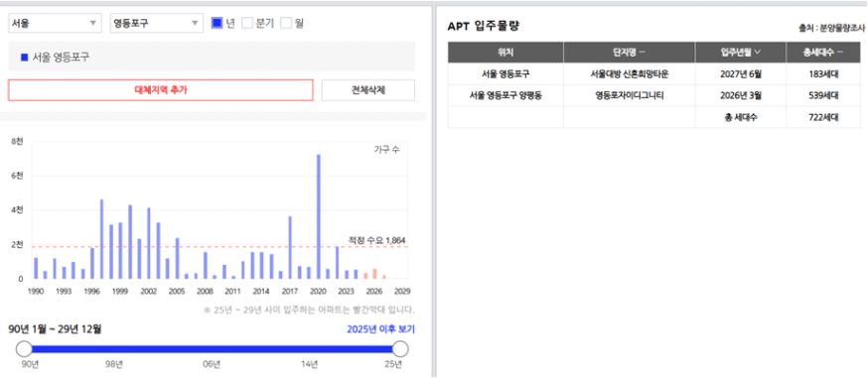
Task: Check the 년 yearly checkbox
Action: click(x=217, y=23)
